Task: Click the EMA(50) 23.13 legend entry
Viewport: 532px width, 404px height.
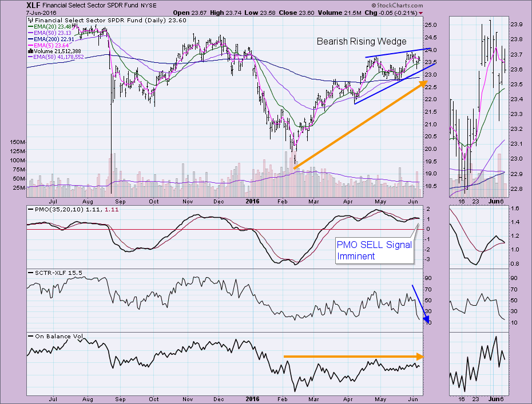Action: [x=50, y=33]
